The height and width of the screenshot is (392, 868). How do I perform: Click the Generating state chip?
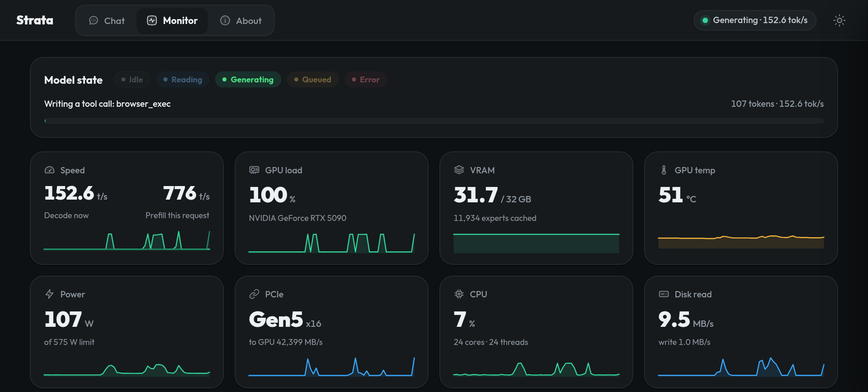coord(248,80)
